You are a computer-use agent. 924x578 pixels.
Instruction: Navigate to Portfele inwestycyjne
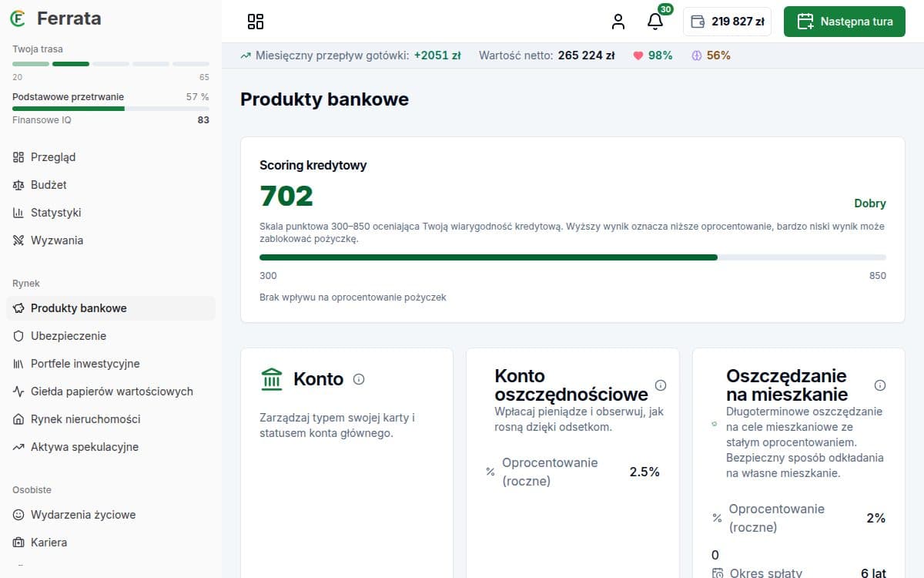pos(111,364)
